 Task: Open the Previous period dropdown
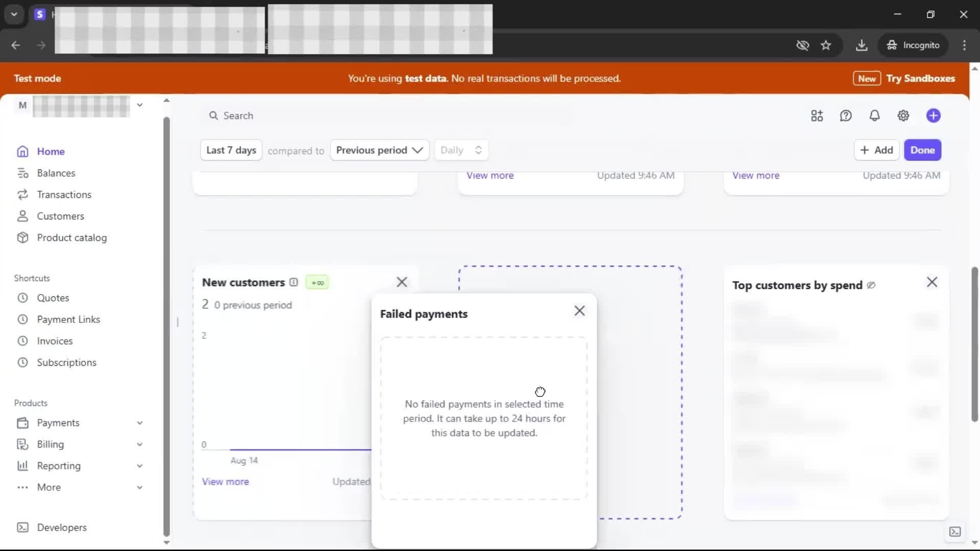pyautogui.click(x=379, y=150)
